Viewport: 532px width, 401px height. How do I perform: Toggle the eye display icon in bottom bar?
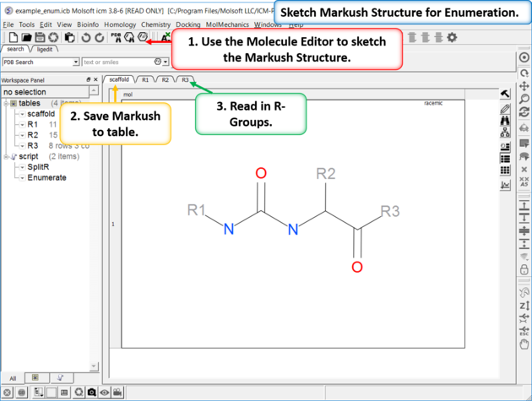point(106,393)
